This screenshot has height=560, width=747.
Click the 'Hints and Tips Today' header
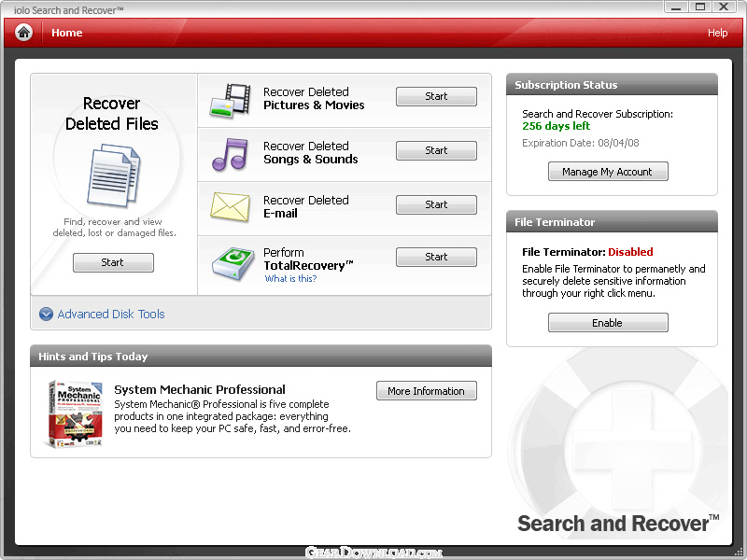coord(261,357)
